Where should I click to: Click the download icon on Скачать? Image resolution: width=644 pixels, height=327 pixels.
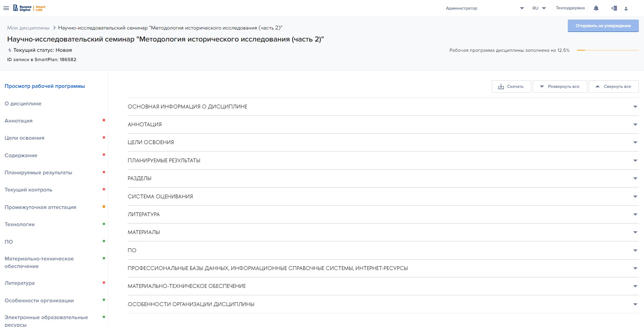pos(501,86)
